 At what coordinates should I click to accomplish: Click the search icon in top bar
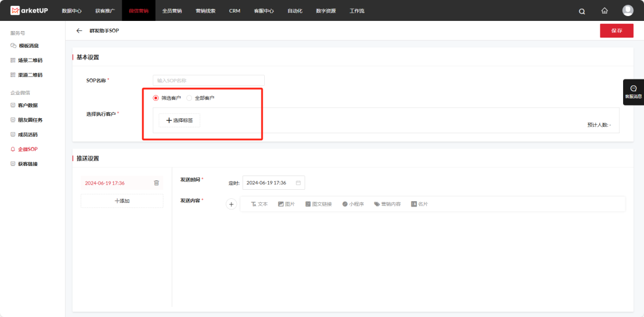(582, 11)
